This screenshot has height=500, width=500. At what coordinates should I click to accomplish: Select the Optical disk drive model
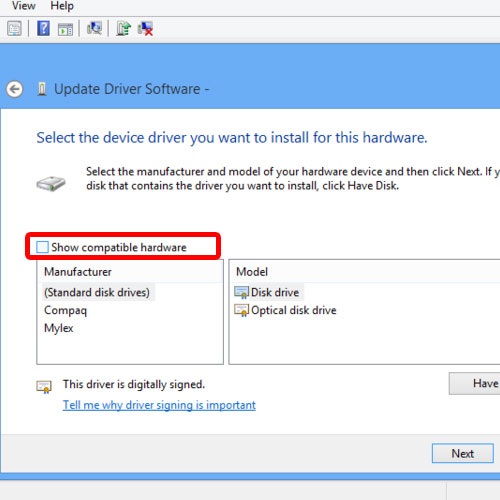click(x=294, y=310)
